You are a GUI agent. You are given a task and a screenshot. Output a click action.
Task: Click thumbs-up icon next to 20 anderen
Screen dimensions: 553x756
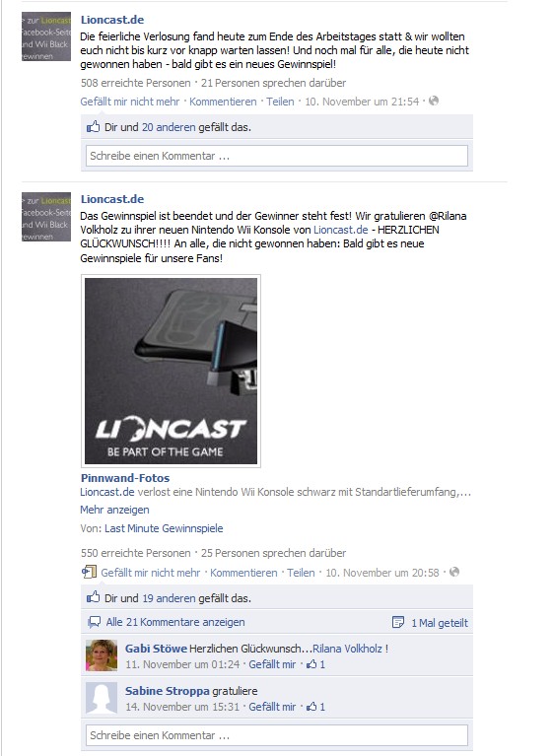pyautogui.click(x=93, y=127)
